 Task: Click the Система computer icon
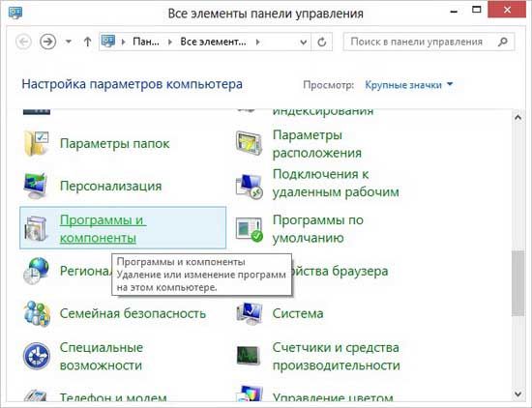tap(250, 313)
